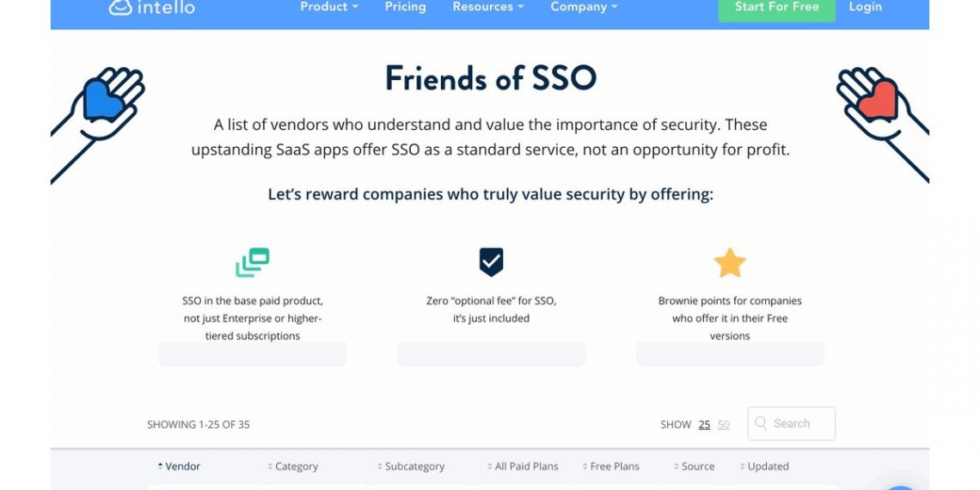Image resolution: width=980 pixels, height=490 pixels.
Task: Click the magnifier icon in search box
Action: tap(761, 424)
